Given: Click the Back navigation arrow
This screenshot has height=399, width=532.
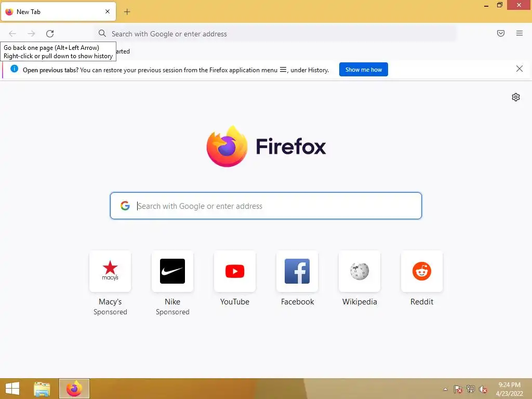Looking at the screenshot, I should coord(12,34).
